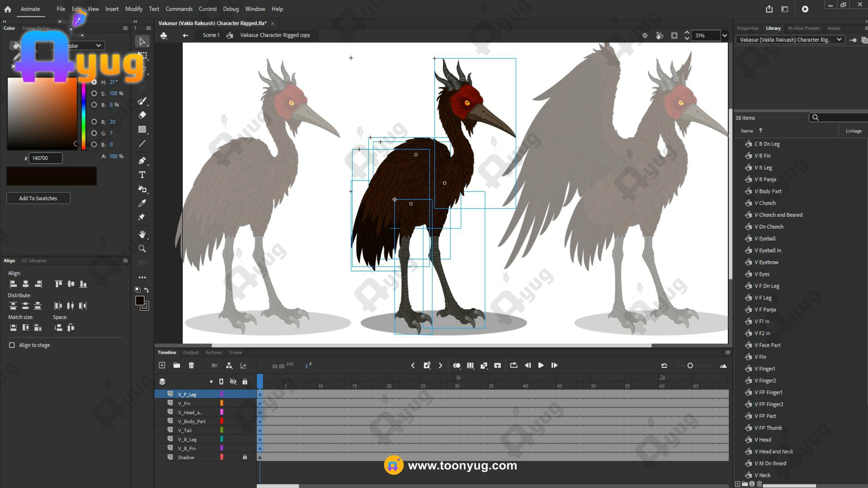Select the Text tool

142,175
